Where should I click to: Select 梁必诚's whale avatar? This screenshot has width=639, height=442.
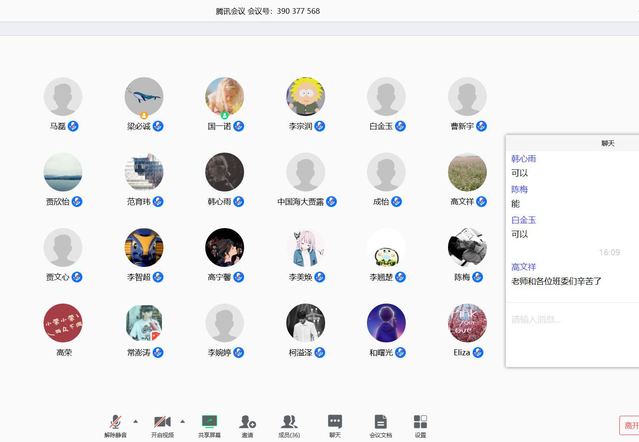[x=144, y=97]
